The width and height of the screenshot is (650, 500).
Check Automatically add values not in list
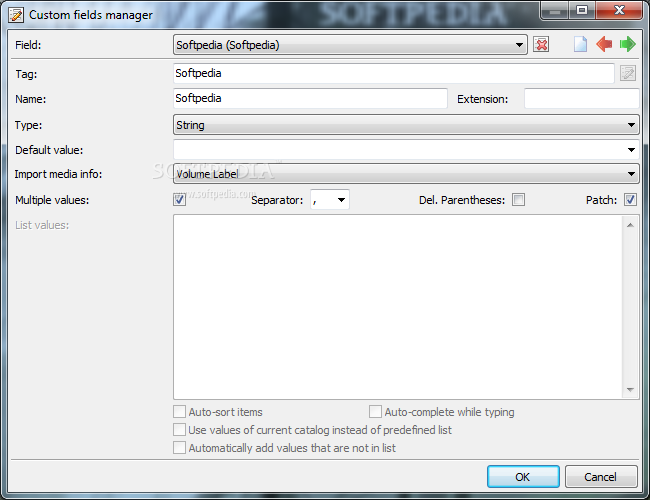coord(179,448)
